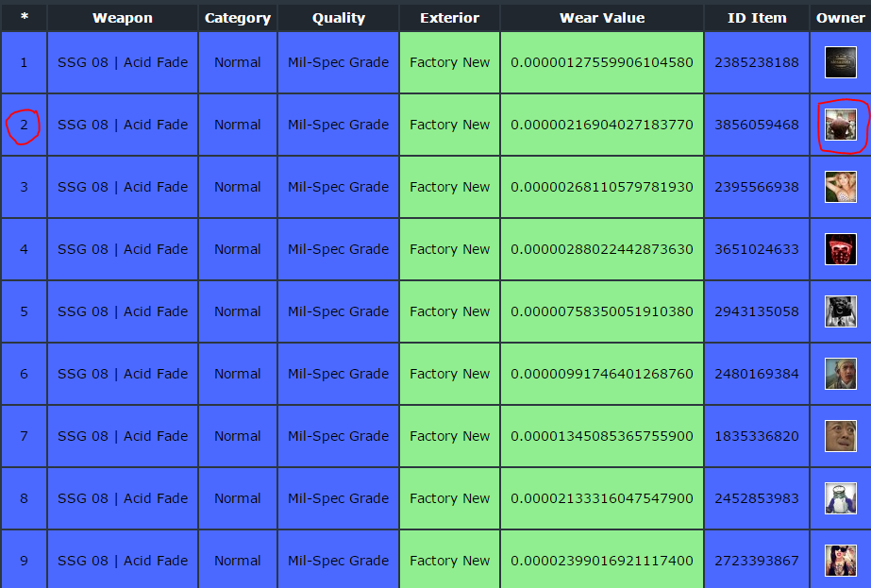Select wear value 0.0001345085365755900
This screenshot has width=871, height=588.
[602, 436]
